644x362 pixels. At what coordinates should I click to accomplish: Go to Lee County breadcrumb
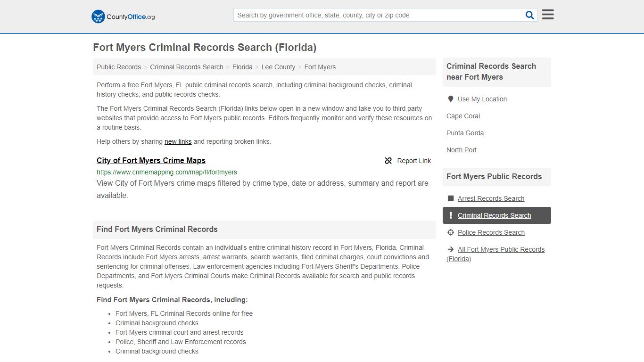(278, 67)
